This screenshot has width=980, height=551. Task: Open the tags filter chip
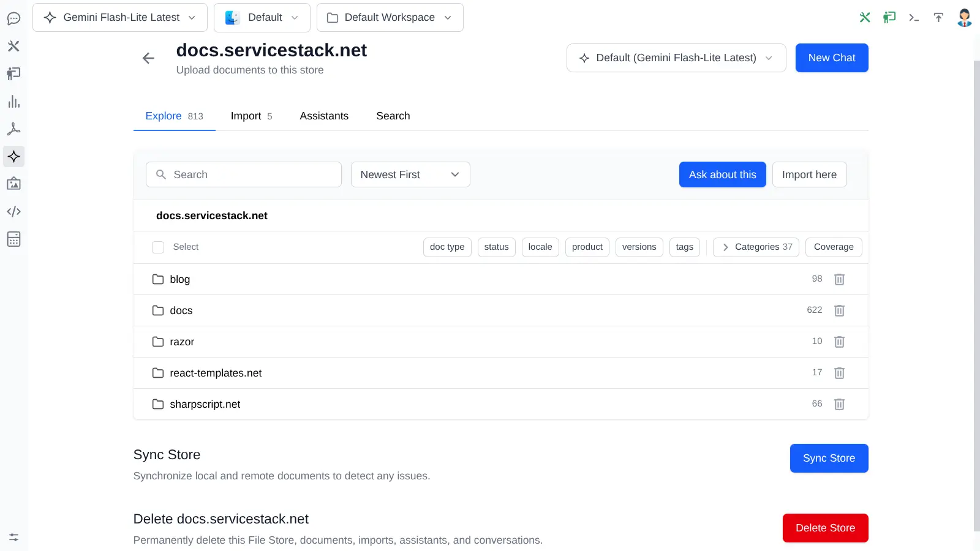click(685, 247)
